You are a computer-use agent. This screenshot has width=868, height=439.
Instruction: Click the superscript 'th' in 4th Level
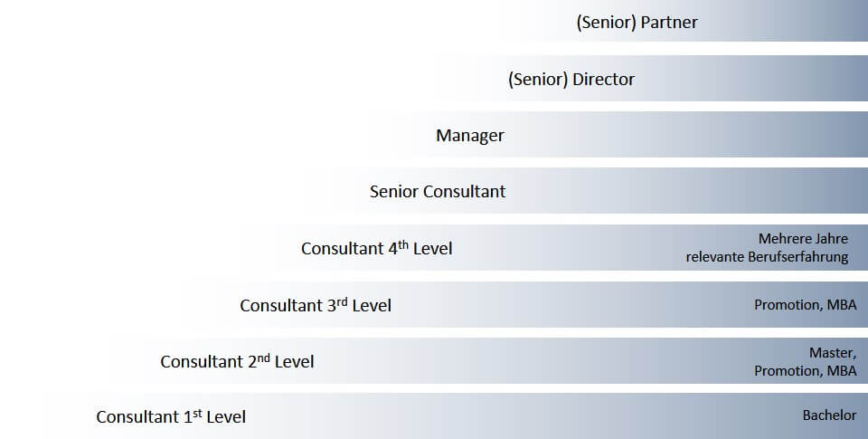(403, 243)
